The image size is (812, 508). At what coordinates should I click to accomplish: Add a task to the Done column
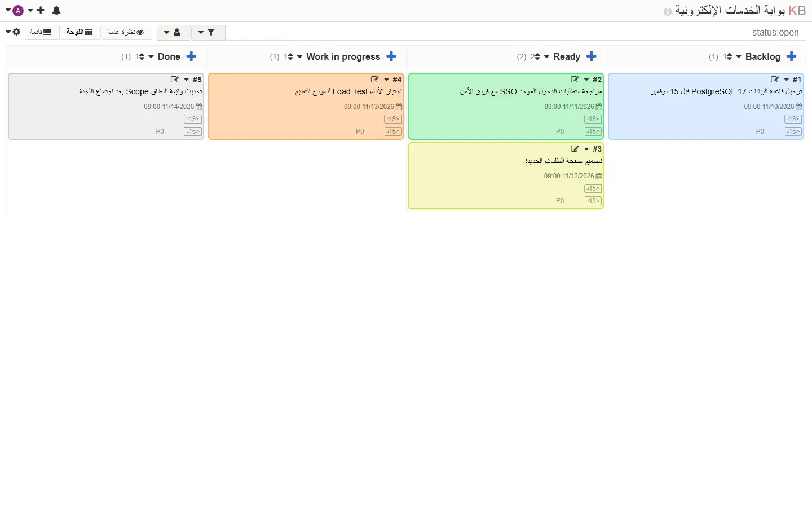191,56
